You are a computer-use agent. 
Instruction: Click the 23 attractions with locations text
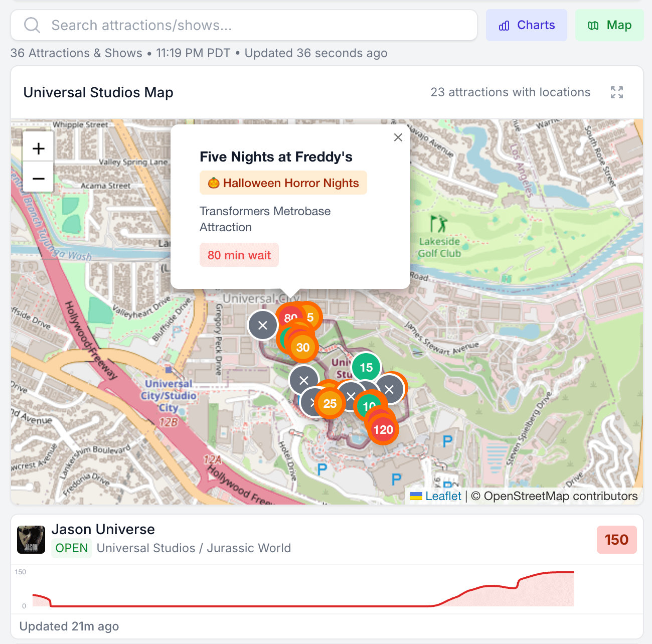coord(511,92)
